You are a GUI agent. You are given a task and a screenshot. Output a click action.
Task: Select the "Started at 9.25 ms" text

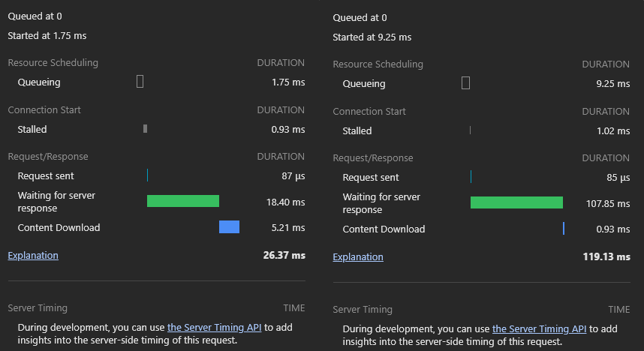tap(372, 37)
